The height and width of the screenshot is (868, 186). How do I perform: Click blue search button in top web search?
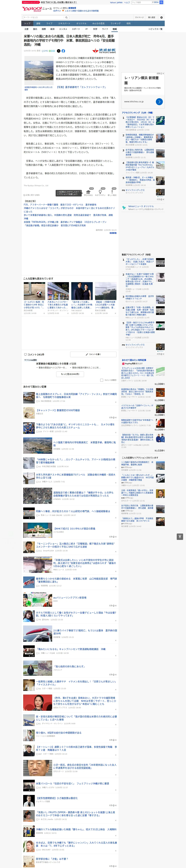pyautogui.click(x=161, y=2)
